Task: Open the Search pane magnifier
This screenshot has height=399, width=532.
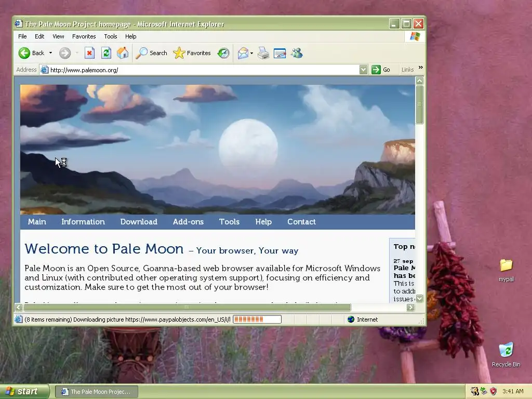Action: [151, 53]
